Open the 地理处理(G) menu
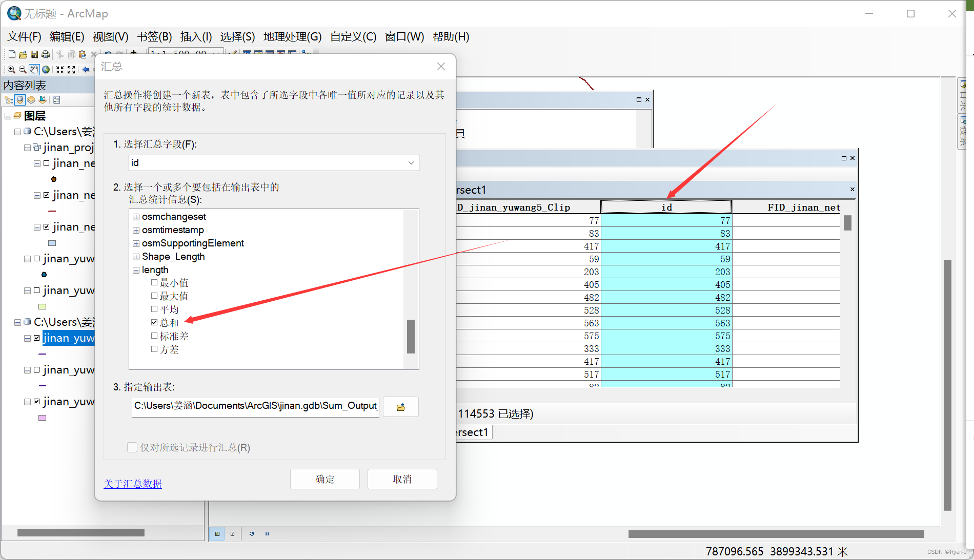Screen dimensions: 974x560 coord(292,37)
